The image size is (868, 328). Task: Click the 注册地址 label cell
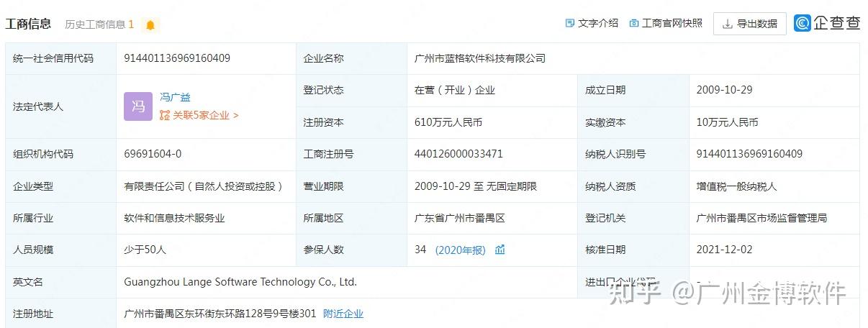coord(60,314)
